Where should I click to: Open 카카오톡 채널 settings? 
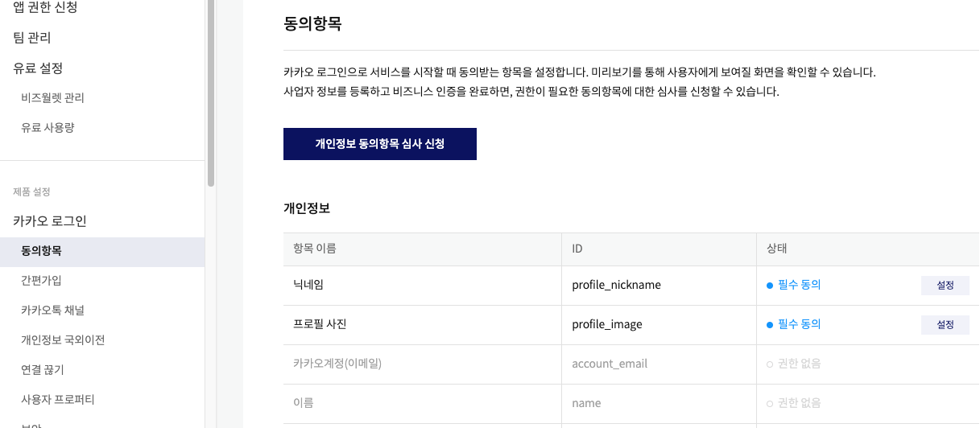pyautogui.click(x=52, y=311)
